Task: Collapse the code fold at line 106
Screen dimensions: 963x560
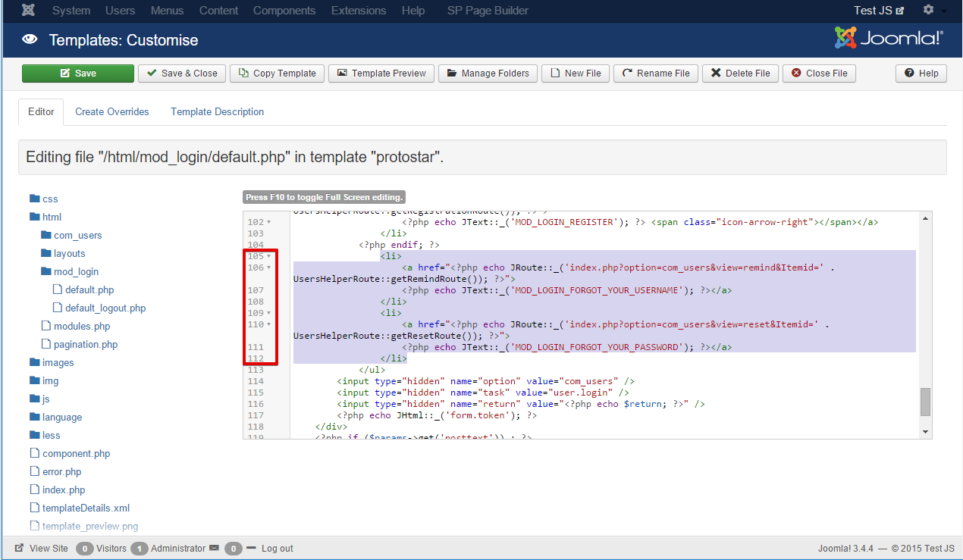Action: click(269, 267)
